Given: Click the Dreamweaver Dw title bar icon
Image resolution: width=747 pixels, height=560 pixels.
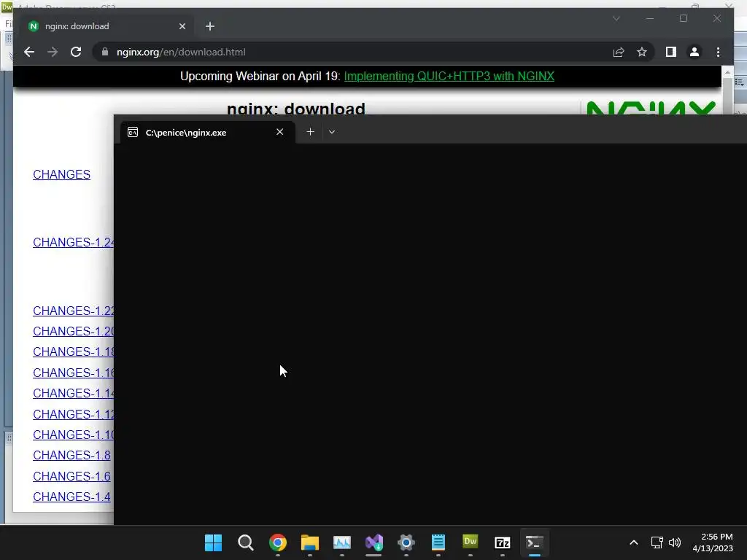Looking at the screenshot, I should 7,7.
